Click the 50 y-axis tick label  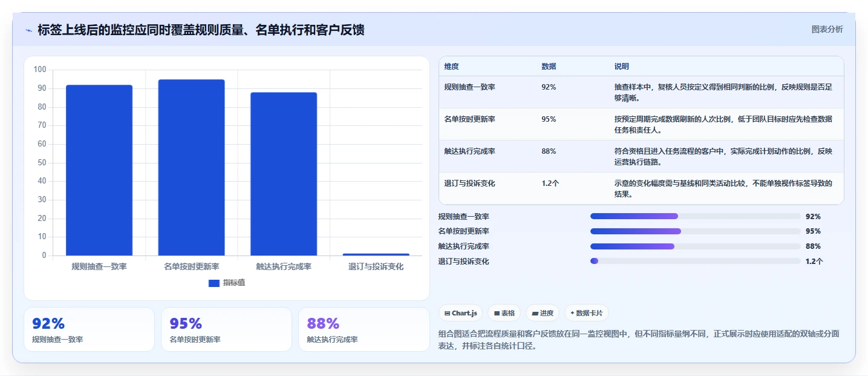tap(42, 162)
